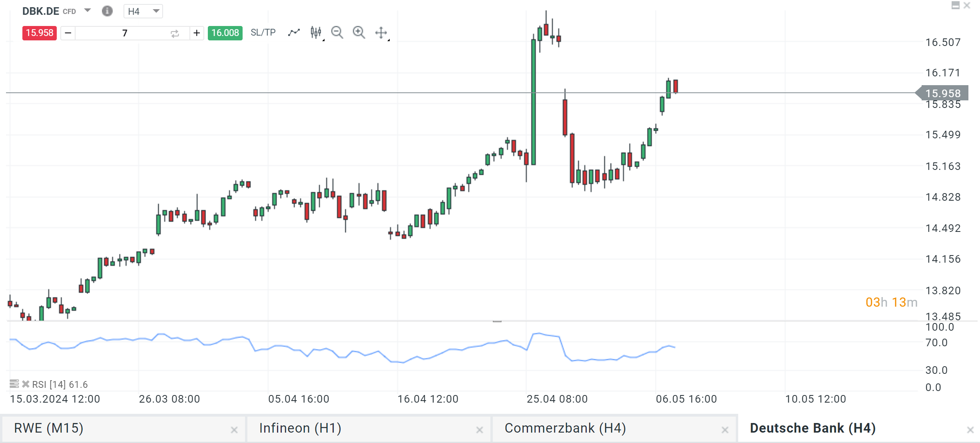Open the chart indicators icon
Image resolution: width=980 pixels, height=443 pixels.
click(315, 32)
